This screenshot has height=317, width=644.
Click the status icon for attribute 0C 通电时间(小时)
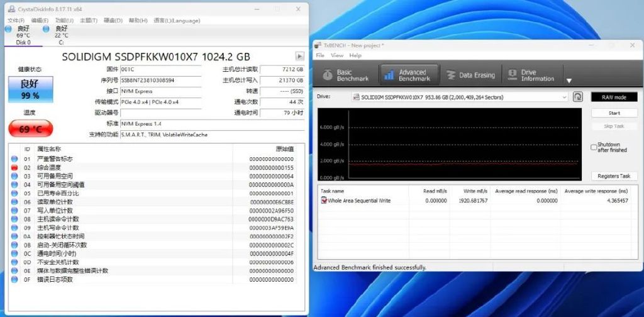tap(14, 253)
